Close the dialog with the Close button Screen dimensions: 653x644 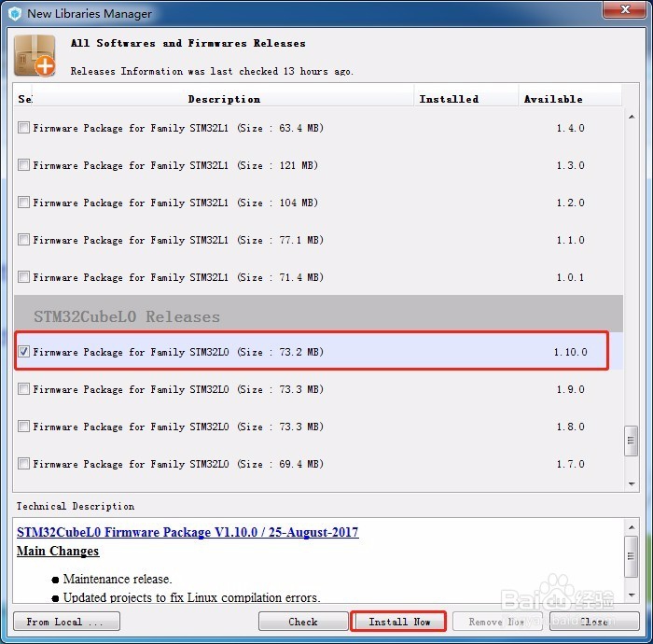(x=594, y=622)
